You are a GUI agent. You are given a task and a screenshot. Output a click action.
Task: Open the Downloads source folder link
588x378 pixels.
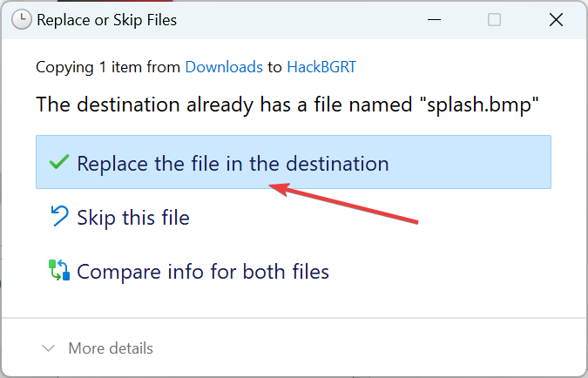point(224,66)
